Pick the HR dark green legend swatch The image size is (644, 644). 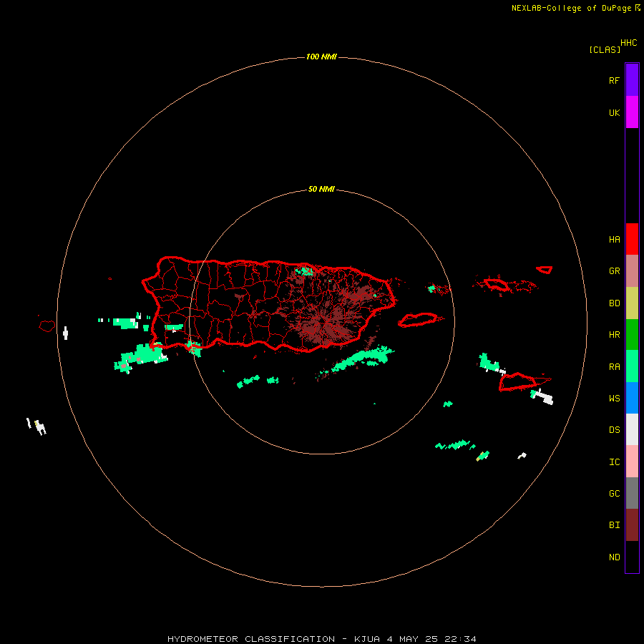click(x=632, y=335)
